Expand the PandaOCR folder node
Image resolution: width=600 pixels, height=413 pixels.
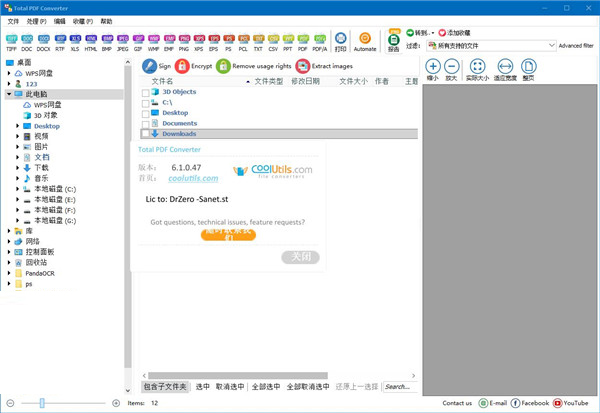(x=9, y=273)
